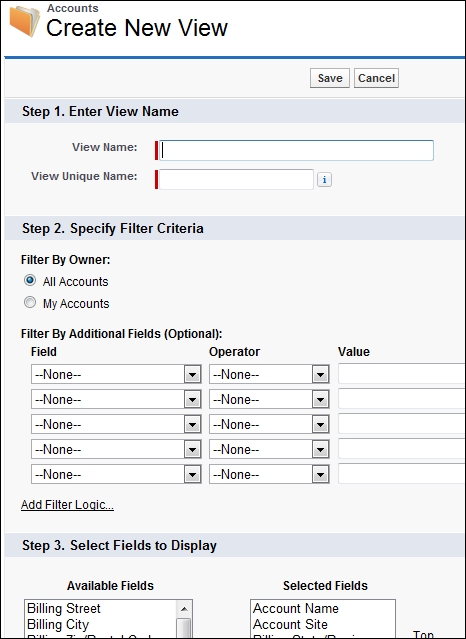Expand the third Field dropdown
This screenshot has width=466, height=639.
point(116,424)
